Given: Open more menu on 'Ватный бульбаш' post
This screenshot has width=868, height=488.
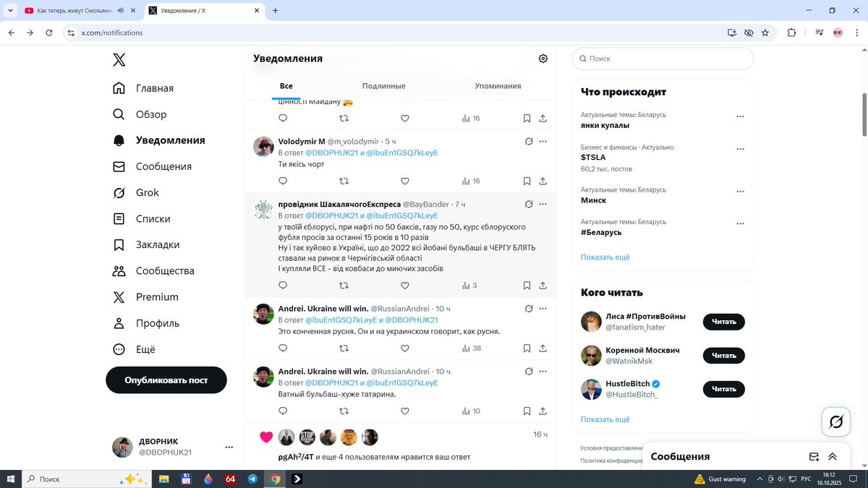Looking at the screenshot, I should point(543,371).
